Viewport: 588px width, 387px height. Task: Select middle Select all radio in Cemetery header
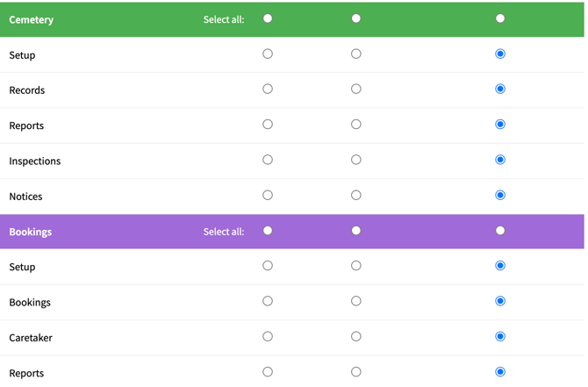click(355, 18)
